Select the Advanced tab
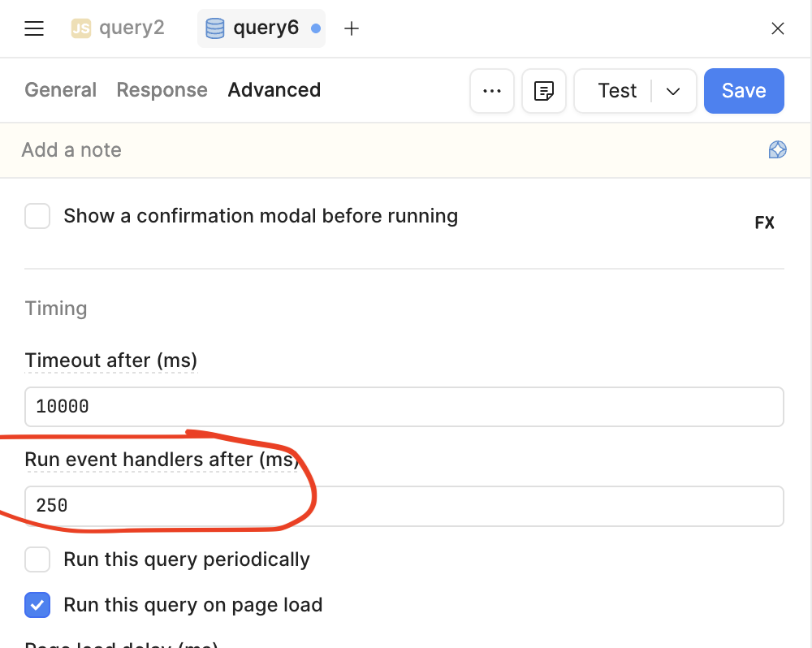Viewport: 812px width, 648px height. [274, 90]
